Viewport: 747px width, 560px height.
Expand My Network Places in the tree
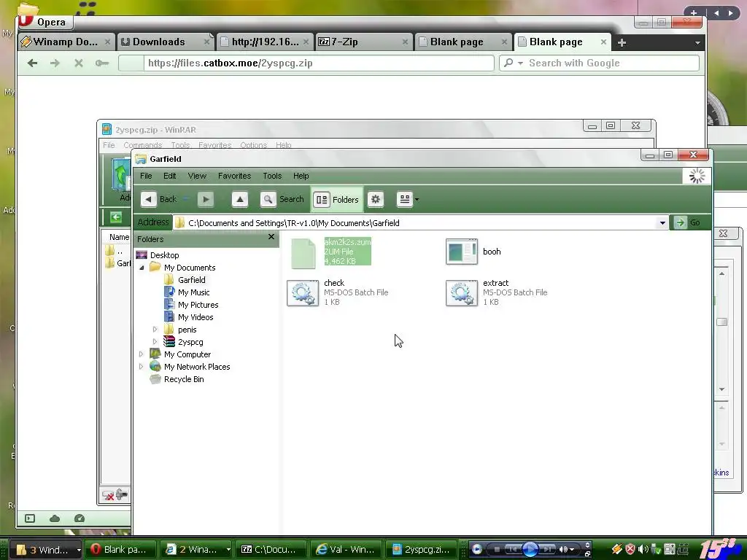click(141, 367)
